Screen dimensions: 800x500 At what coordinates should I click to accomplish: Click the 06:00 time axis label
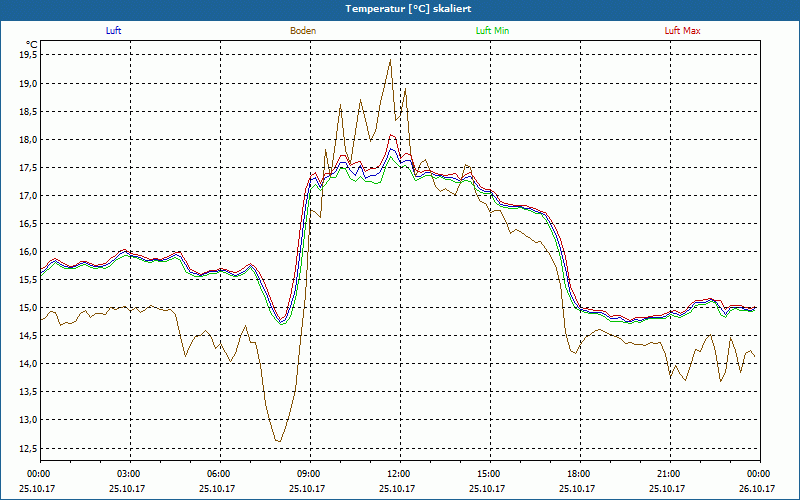point(217,474)
